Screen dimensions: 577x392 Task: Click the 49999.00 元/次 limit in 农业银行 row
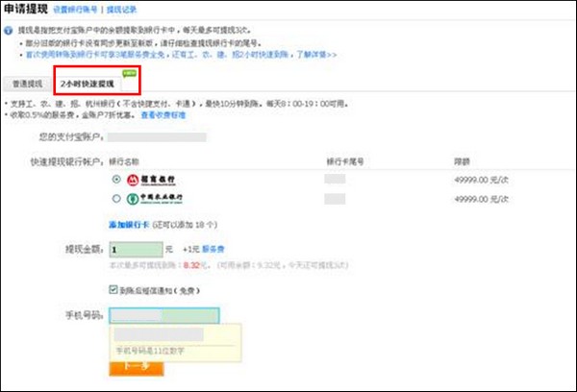pos(482,199)
